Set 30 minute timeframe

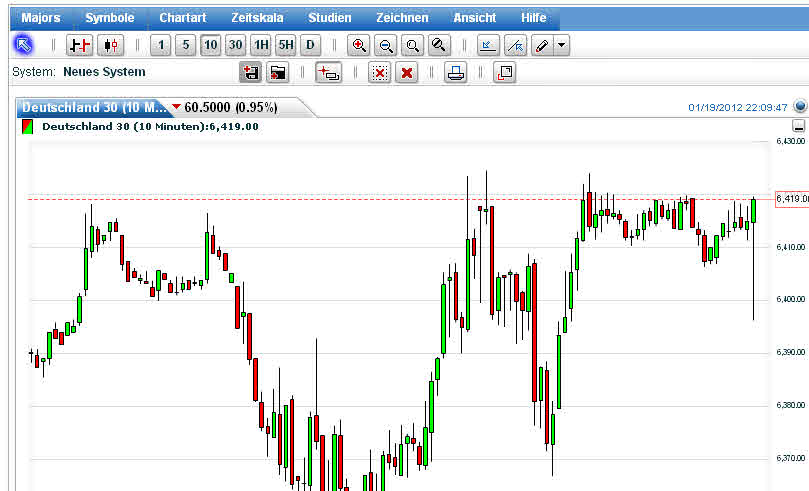[x=235, y=45]
